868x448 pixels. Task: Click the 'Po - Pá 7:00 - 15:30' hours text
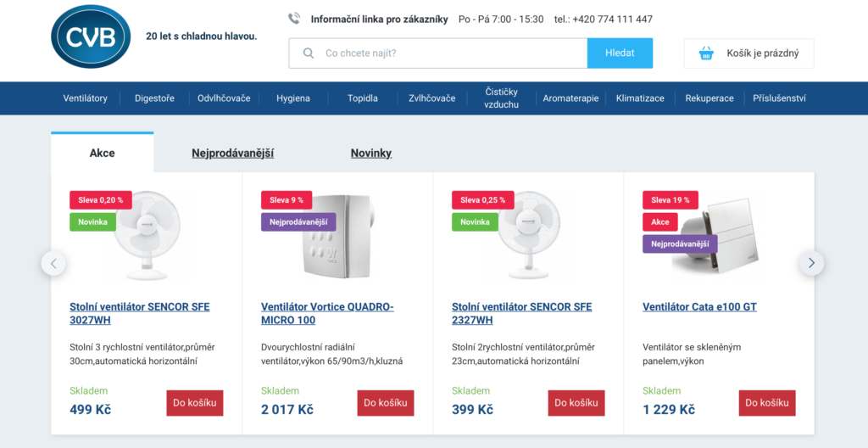(501, 20)
